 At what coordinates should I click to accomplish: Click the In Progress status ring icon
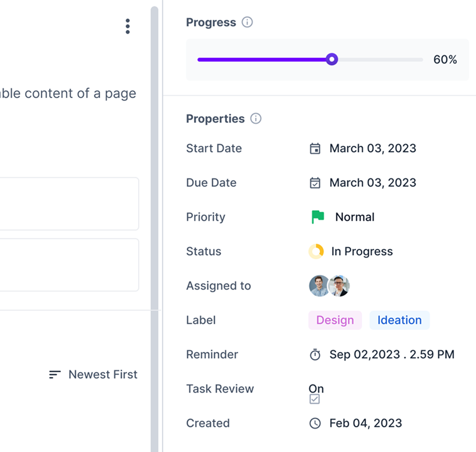[x=316, y=251]
